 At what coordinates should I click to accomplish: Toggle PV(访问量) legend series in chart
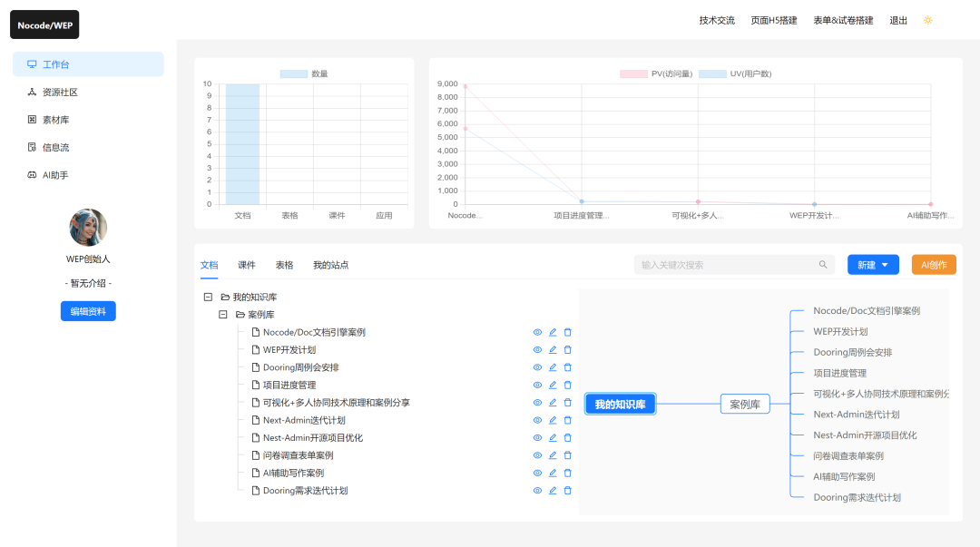click(633, 73)
